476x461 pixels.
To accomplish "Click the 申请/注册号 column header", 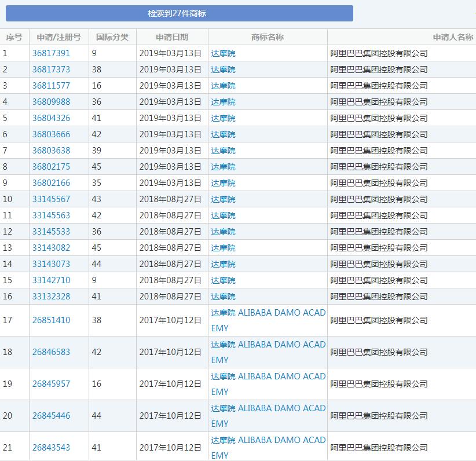I will [x=58, y=36].
